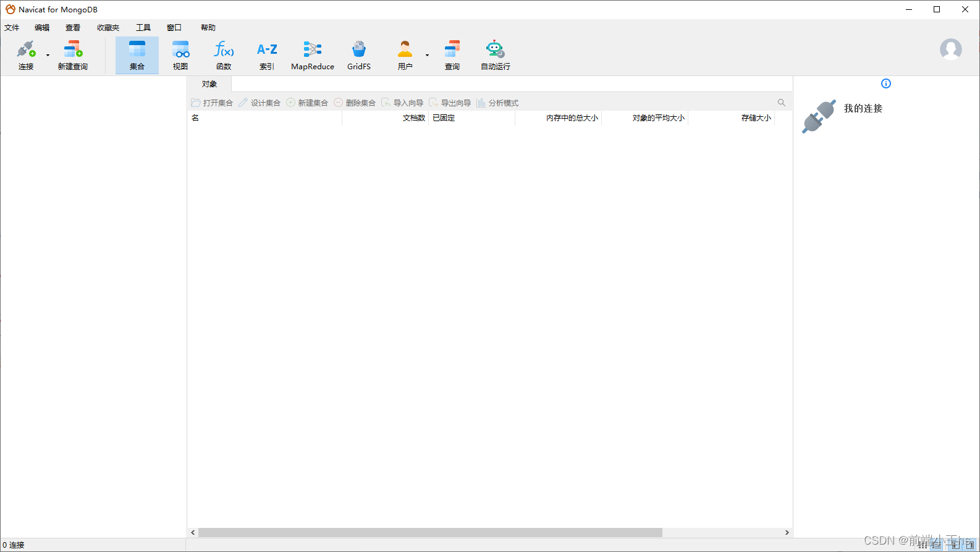Open the Help (帮助) menu
980x552 pixels.
[208, 28]
